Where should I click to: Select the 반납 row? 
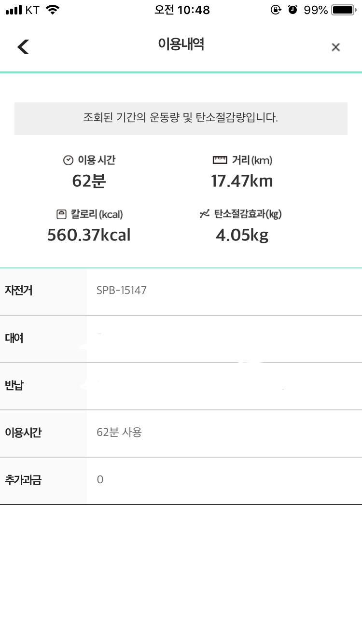[181, 386]
